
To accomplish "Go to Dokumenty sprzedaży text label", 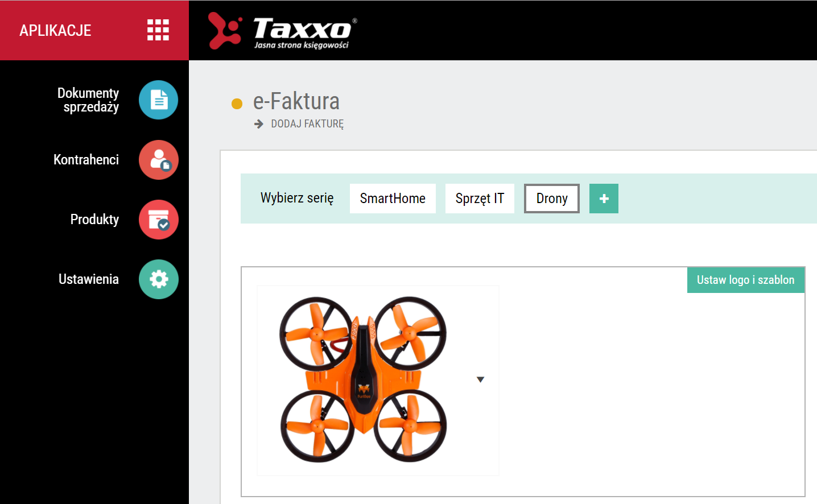I will (x=88, y=100).
